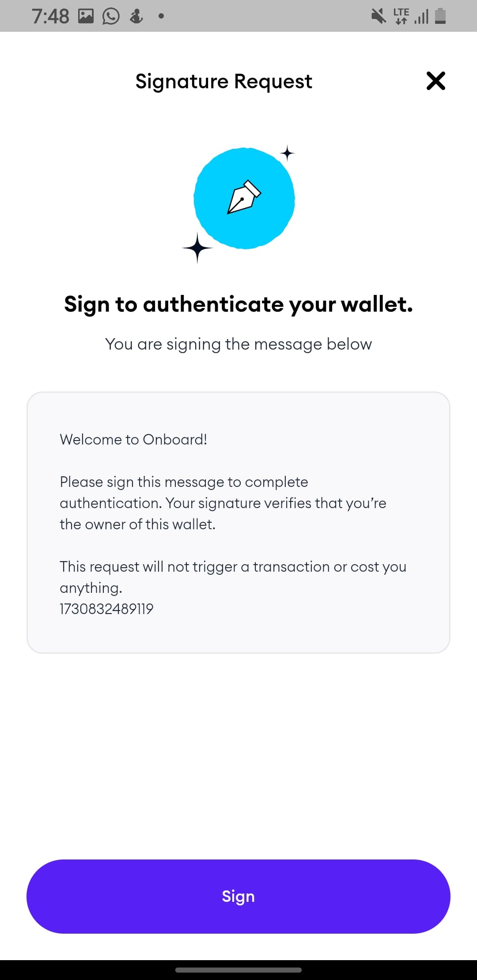Tap the small sparkle star near circle
Screen dimensions: 477x980
pos(288,153)
